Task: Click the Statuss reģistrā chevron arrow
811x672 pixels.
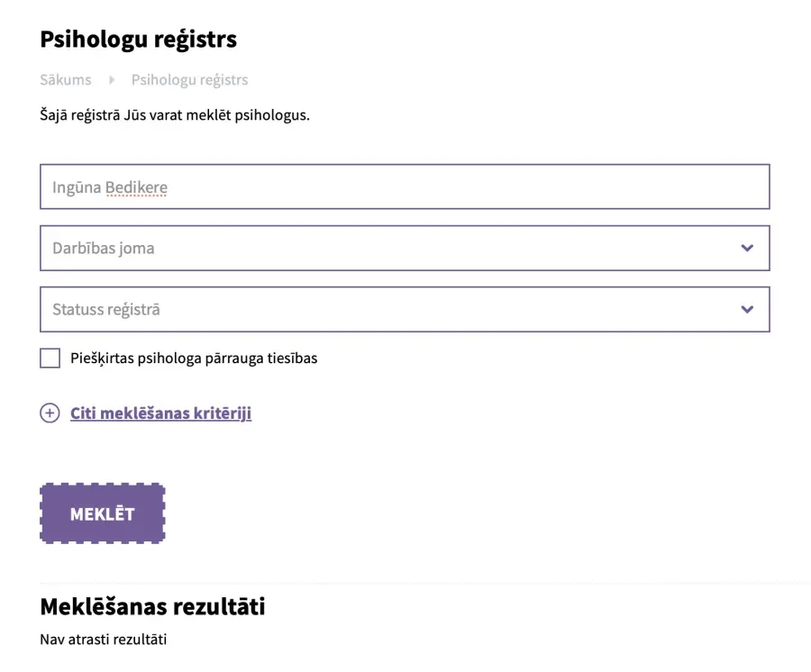Action: point(746,309)
